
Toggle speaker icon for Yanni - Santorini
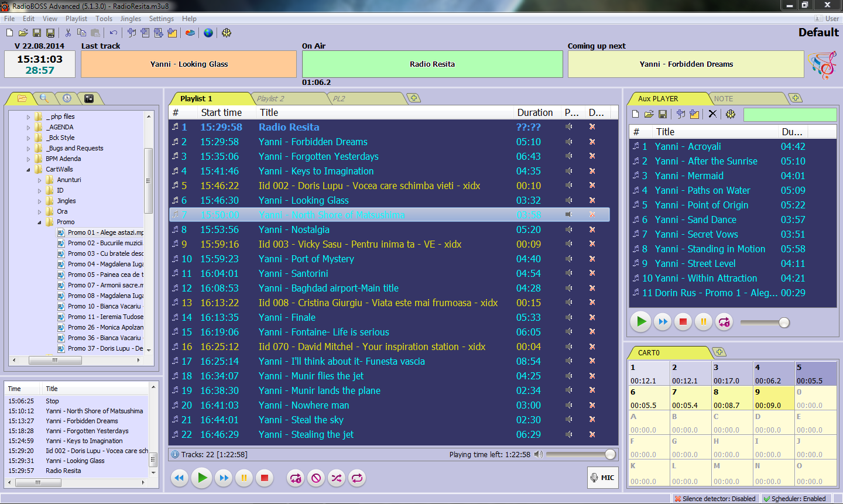coord(569,273)
